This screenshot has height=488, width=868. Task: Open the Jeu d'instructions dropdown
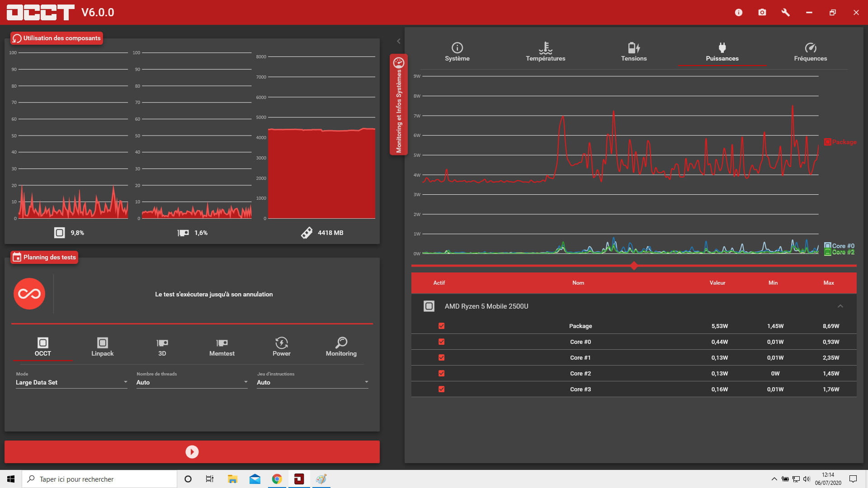pyautogui.click(x=313, y=382)
